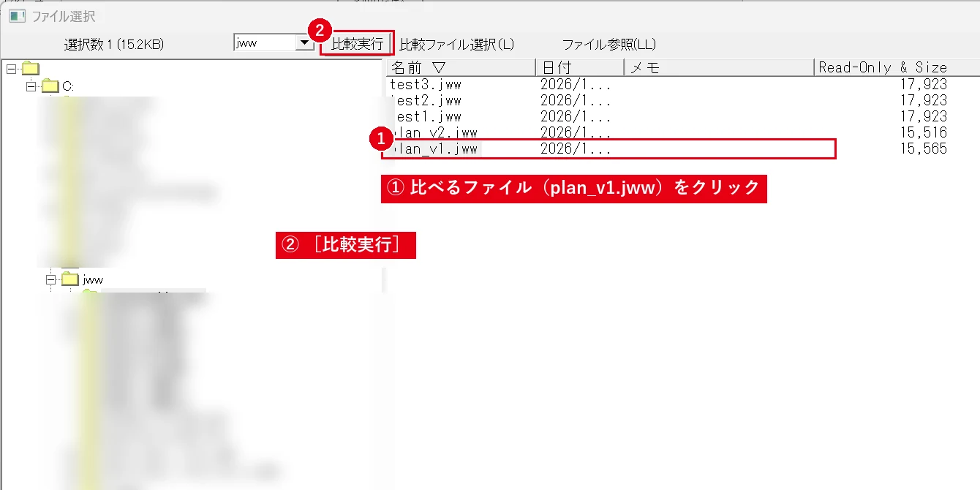Collapse the jww folder node

click(51, 279)
